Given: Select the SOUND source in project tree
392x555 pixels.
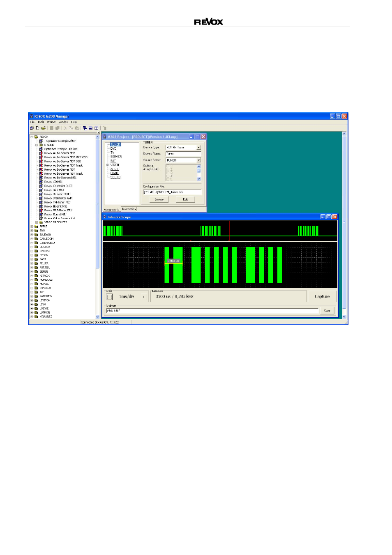Looking at the screenshot, I should [115, 177].
